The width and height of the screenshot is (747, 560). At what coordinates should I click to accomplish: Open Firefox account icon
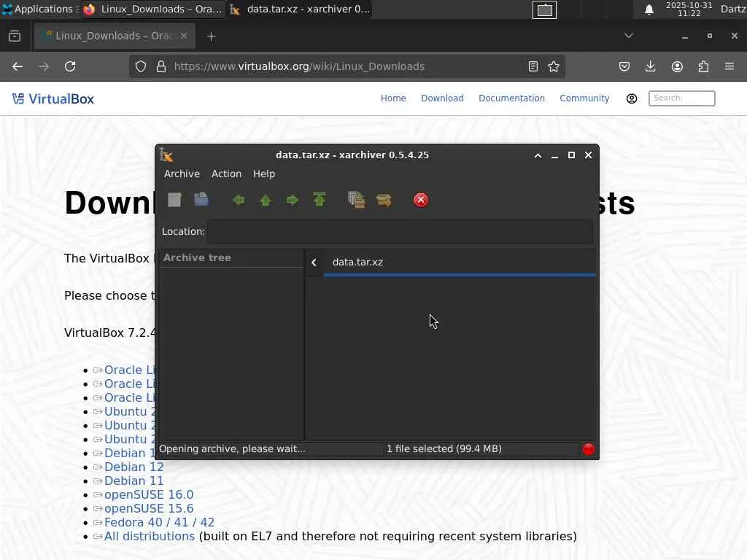point(677,66)
